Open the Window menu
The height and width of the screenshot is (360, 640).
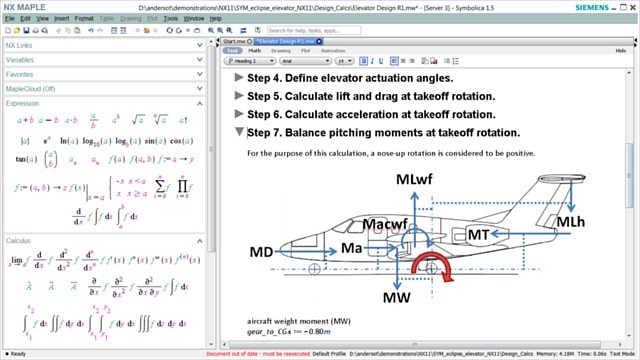(193, 19)
